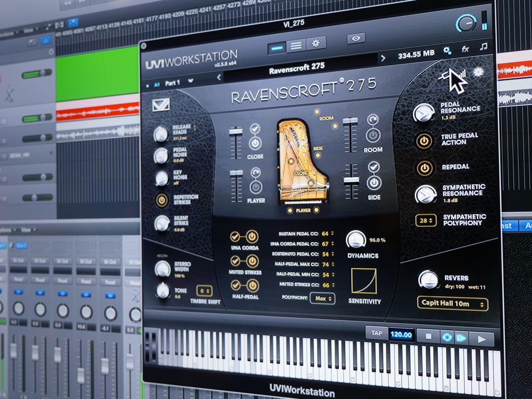This screenshot has width=532, height=399.
Task: Click the Pedal Resonance knob
Action: click(x=424, y=113)
